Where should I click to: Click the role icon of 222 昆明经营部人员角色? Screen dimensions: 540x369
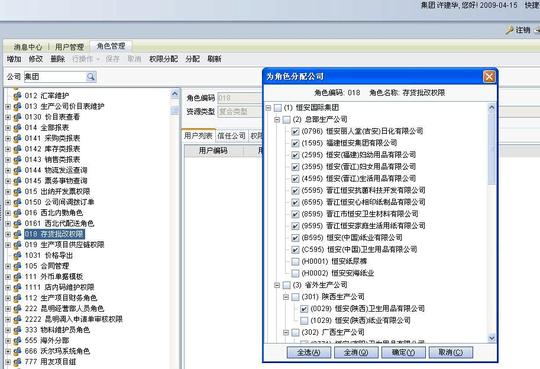point(17,309)
